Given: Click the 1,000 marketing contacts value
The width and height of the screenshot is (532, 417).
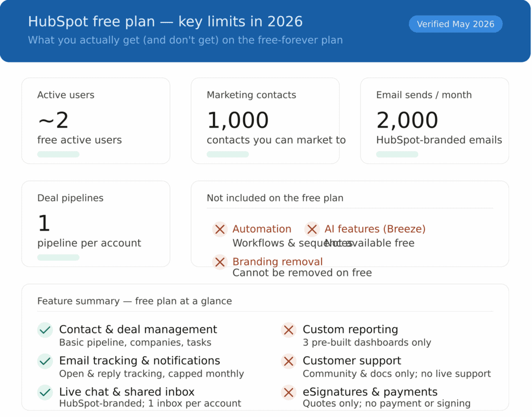Looking at the screenshot, I should [237, 120].
